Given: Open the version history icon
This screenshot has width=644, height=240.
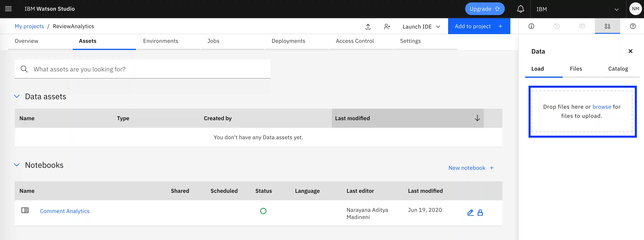Looking at the screenshot, I should (557, 26).
